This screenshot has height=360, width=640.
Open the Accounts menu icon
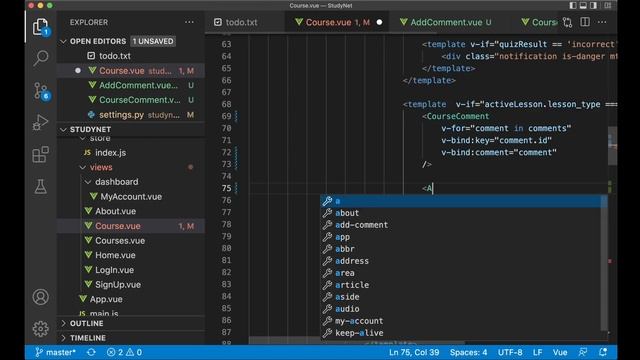point(40,297)
